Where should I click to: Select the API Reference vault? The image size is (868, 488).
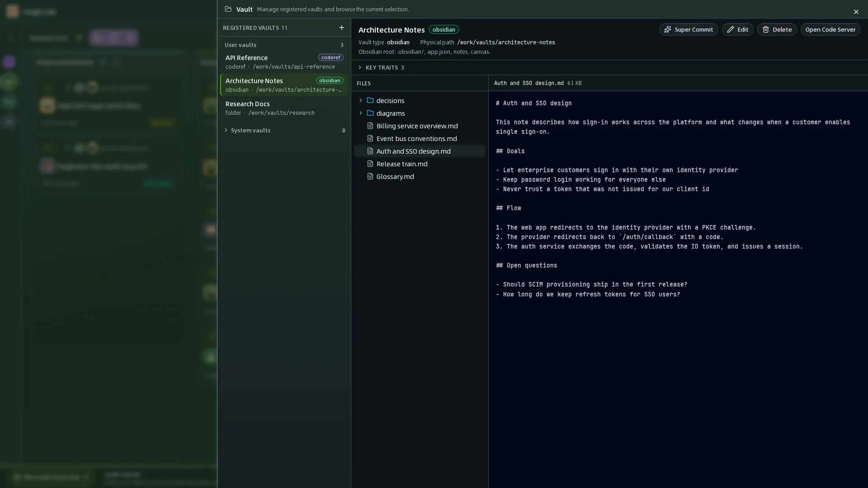284,62
